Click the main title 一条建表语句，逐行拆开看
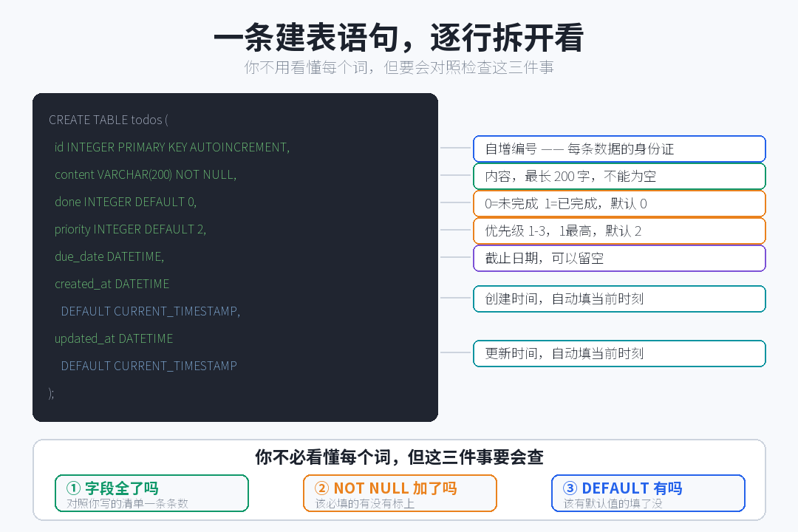This screenshot has height=532, width=798. point(398,38)
